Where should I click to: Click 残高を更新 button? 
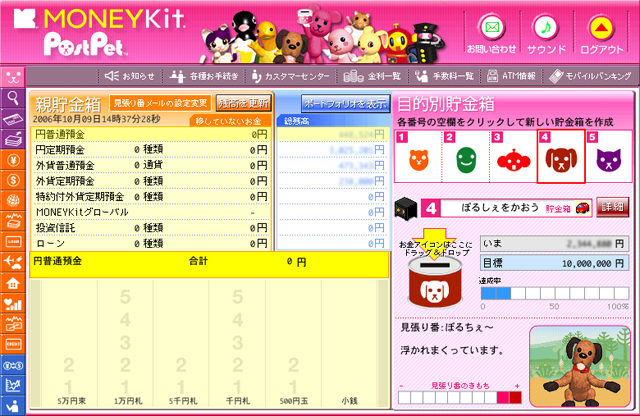pos(244,103)
